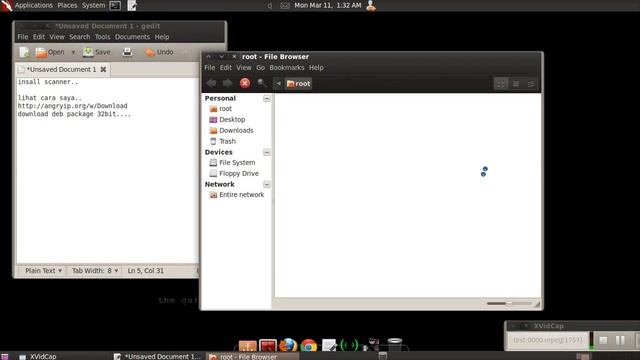640x360 pixels.
Task: Adjust the File Browser zoom slider
Action: tap(509, 303)
